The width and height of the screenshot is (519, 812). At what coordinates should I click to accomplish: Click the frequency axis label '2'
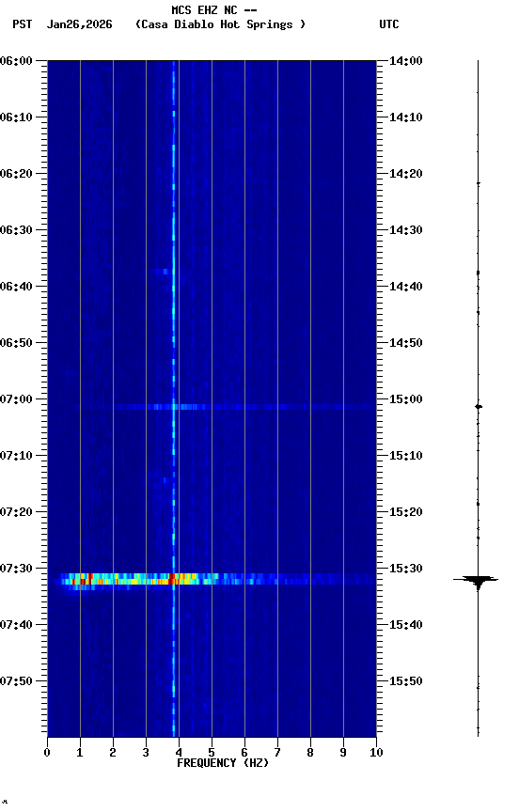113,753
